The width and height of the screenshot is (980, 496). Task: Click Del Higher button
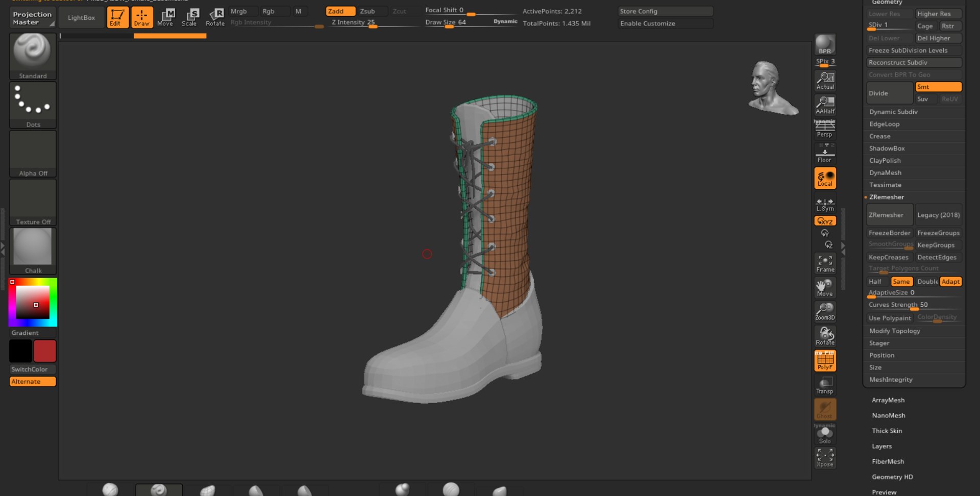938,38
